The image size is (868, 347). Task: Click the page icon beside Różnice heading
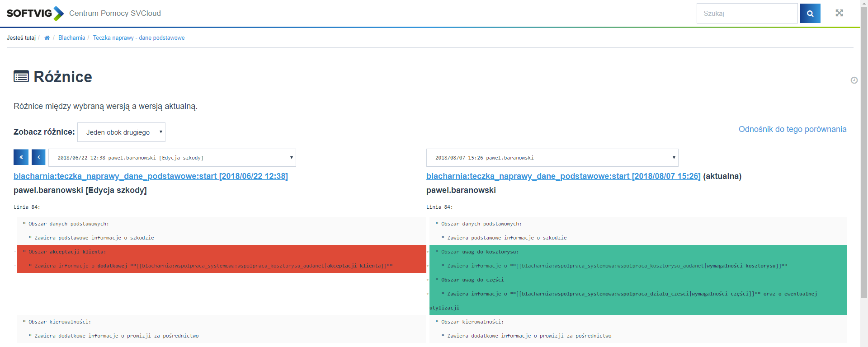click(x=21, y=76)
